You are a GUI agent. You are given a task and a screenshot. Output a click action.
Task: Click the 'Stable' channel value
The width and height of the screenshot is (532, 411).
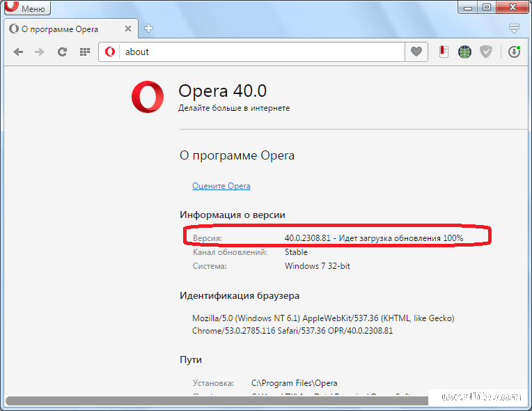[x=296, y=252]
